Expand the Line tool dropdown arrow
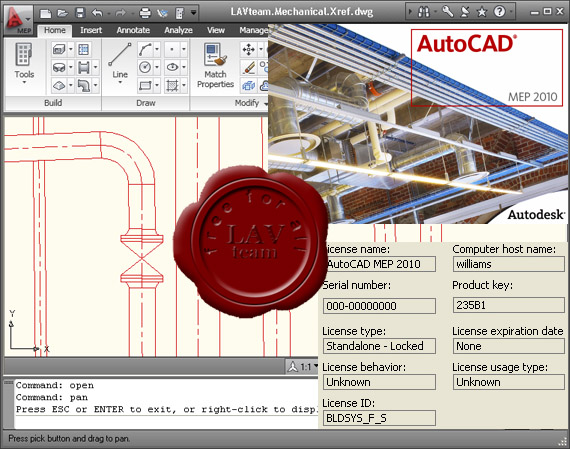 pyautogui.click(x=120, y=83)
